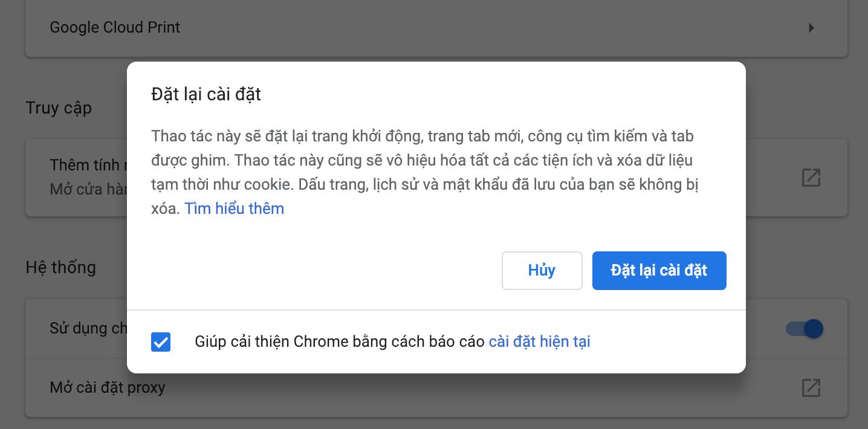Click the horizontal divider above the checkbox row
Viewport: 868px width, 429px height.
(436, 310)
